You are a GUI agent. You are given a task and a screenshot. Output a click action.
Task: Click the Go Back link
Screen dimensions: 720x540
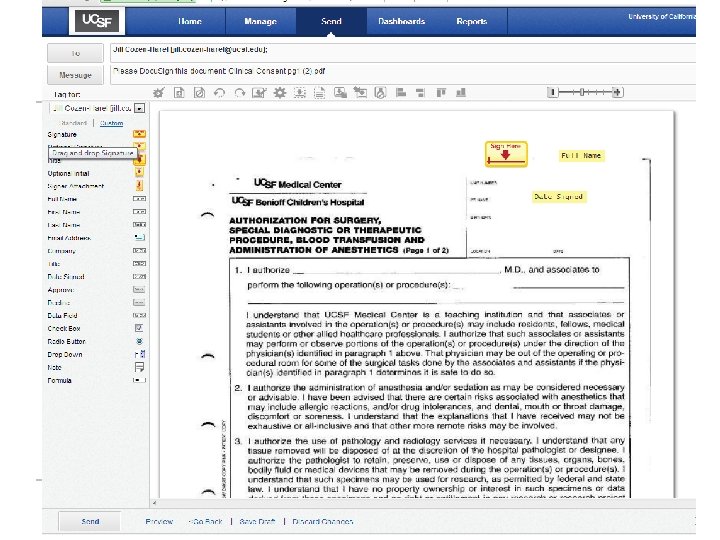click(206, 522)
